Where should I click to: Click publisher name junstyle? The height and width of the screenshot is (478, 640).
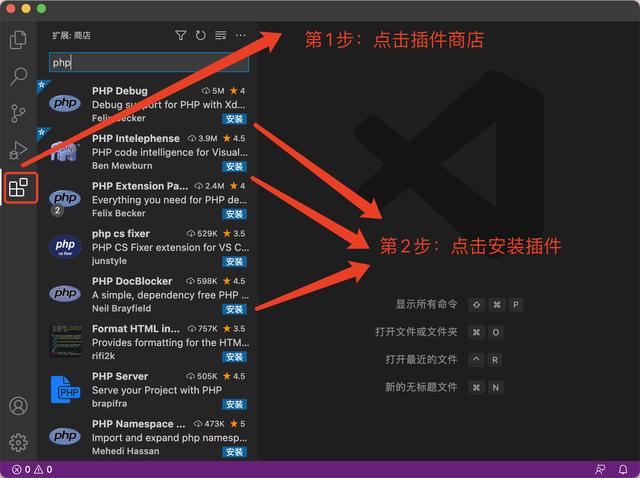point(109,261)
